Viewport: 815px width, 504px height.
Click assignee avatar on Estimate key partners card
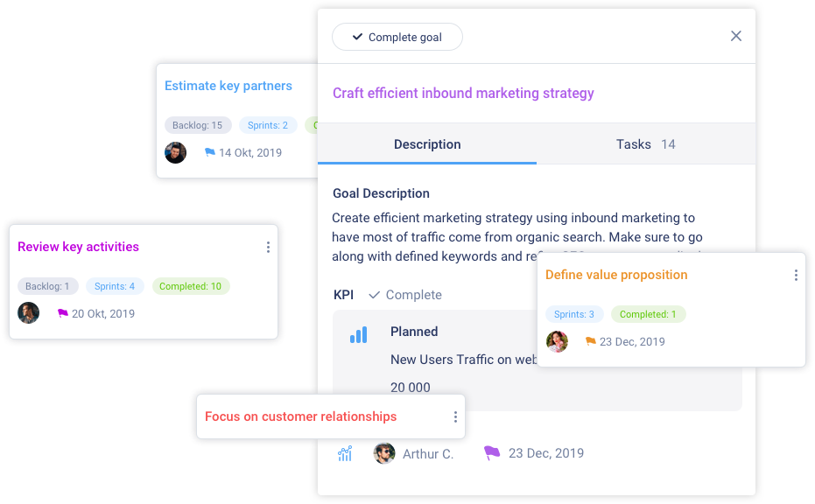tap(176, 153)
